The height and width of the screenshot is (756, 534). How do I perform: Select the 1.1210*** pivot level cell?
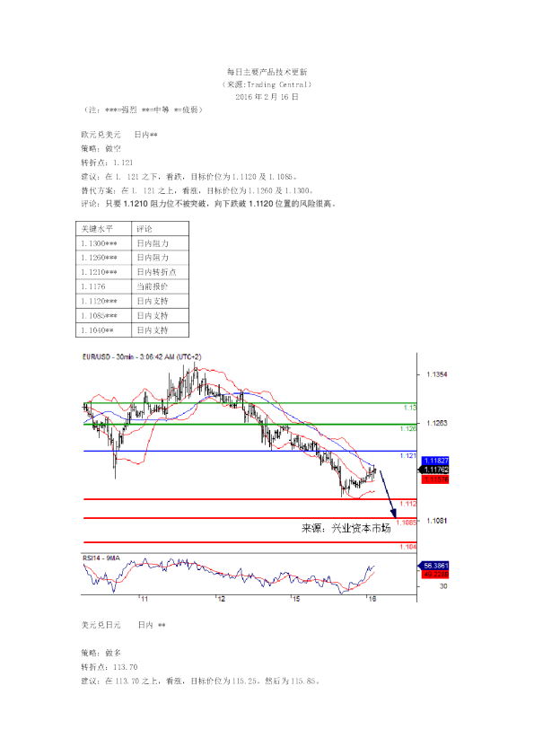pyautogui.click(x=103, y=272)
